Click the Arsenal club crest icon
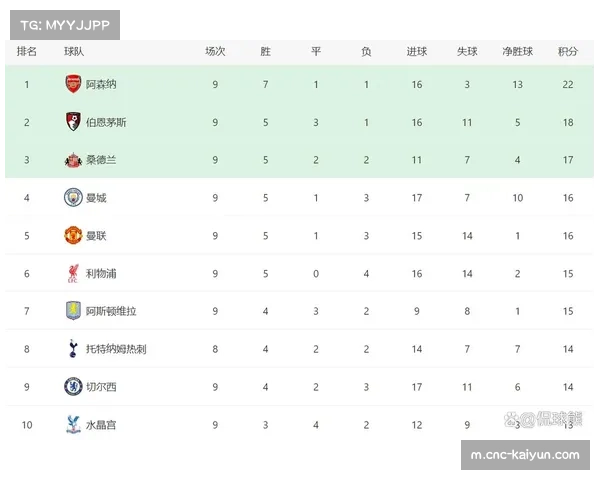Screen dimensions: 600x480 (73, 84)
